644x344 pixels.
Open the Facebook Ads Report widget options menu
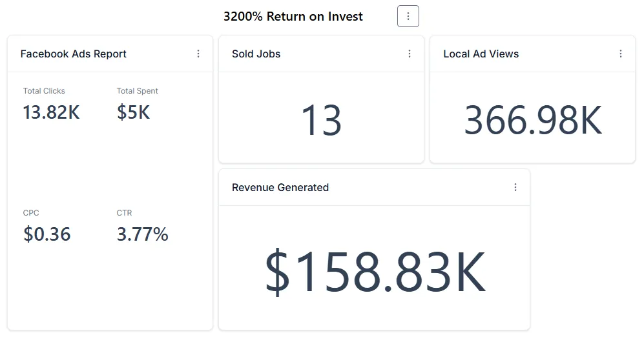tap(198, 54)
